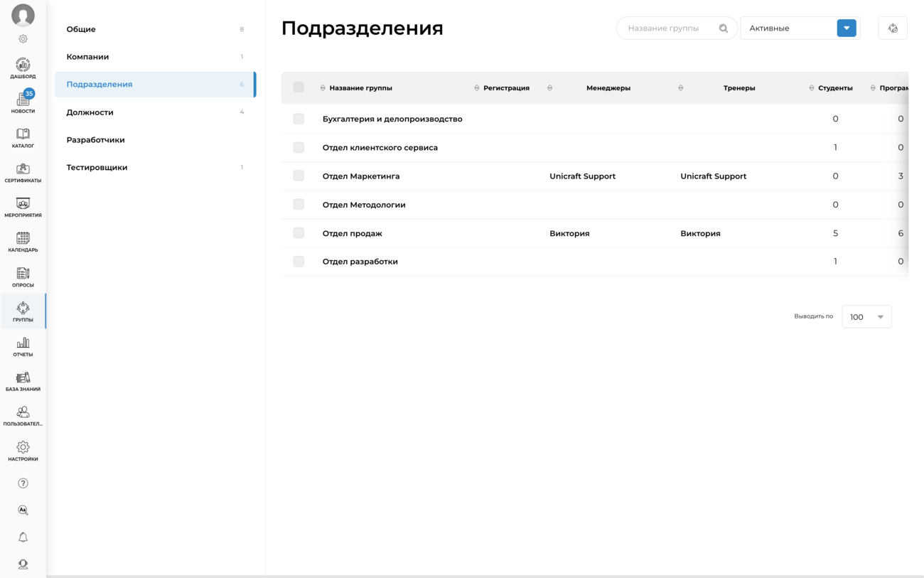Open the 100 rows-per-page dropdown
This screenshot has height=578, width=924.
pyautogui.click(x=866, y=317)
